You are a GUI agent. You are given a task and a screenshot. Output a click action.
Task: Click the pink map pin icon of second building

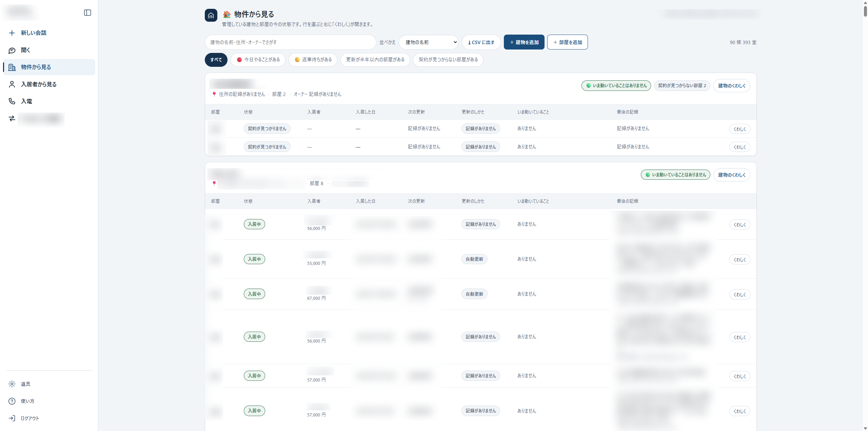tap(214, 183)
